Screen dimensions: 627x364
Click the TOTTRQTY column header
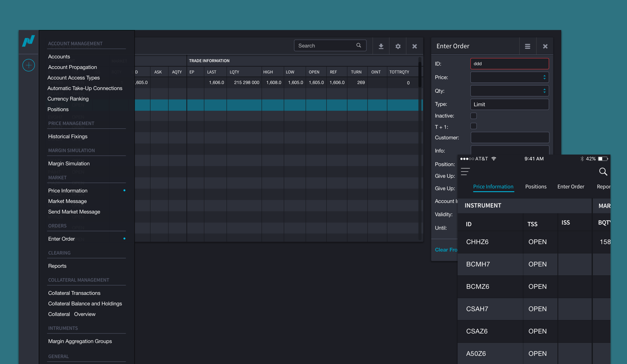(x=399, y=72)
